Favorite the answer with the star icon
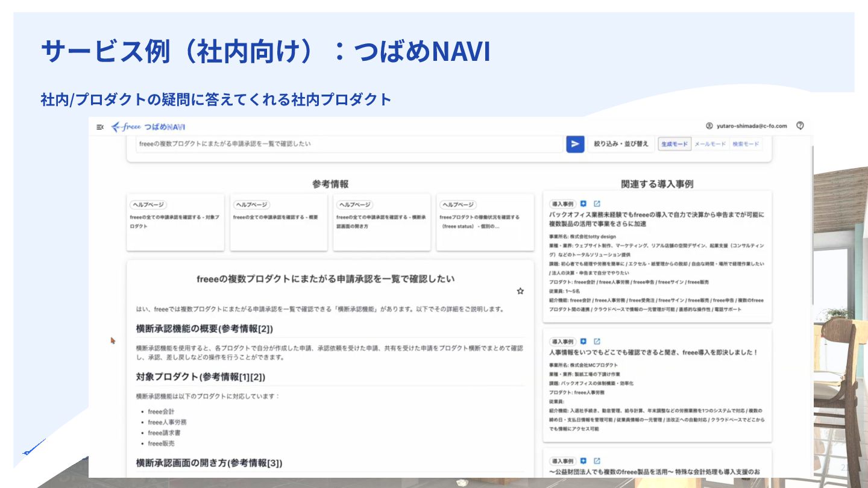 pos(520,291)
